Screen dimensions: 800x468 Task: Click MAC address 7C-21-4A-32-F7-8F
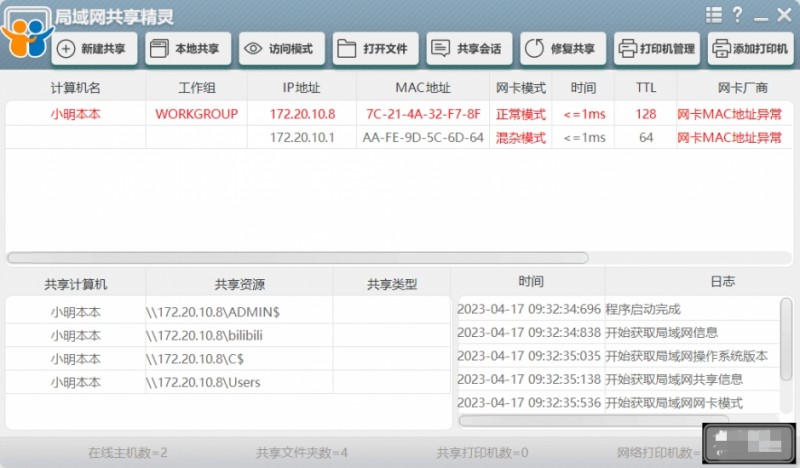423,114
